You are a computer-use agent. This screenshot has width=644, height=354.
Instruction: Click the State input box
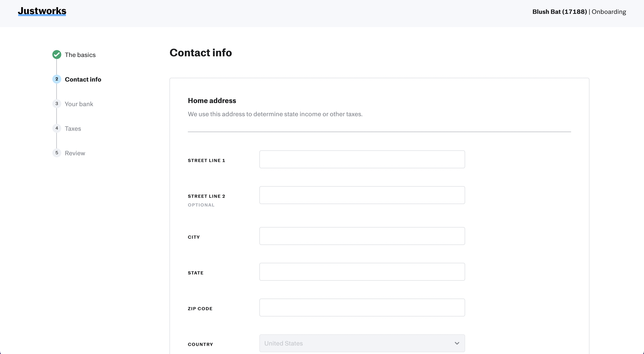click(x=362, y=272)
